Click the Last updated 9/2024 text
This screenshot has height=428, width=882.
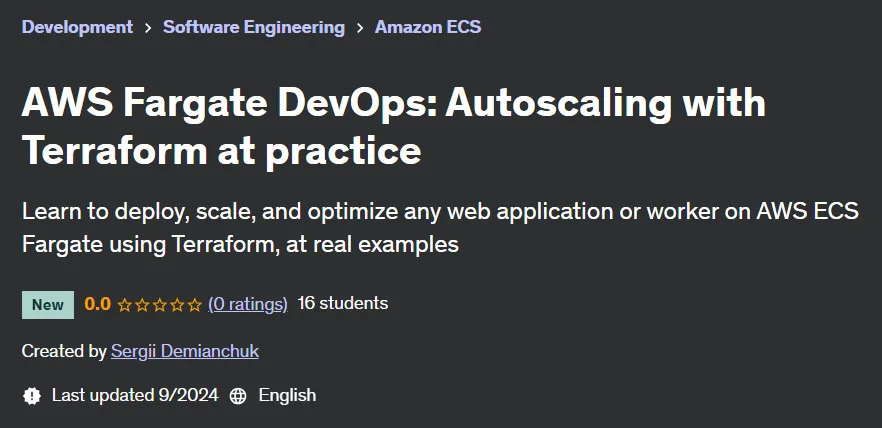135,395
